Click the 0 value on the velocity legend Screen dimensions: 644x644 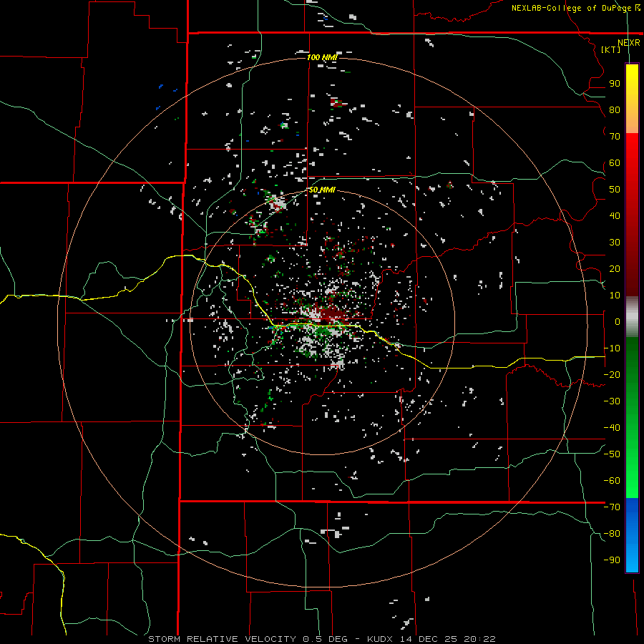coord(618,321)
